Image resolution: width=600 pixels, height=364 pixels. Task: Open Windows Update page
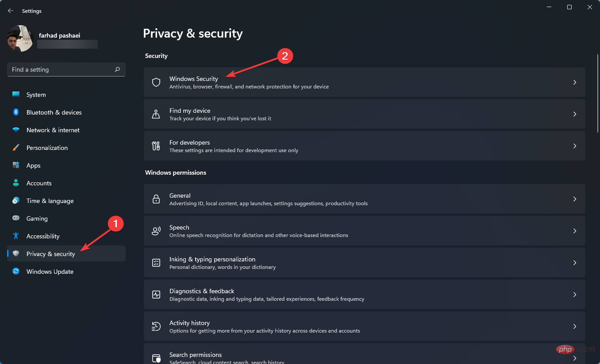66,272
